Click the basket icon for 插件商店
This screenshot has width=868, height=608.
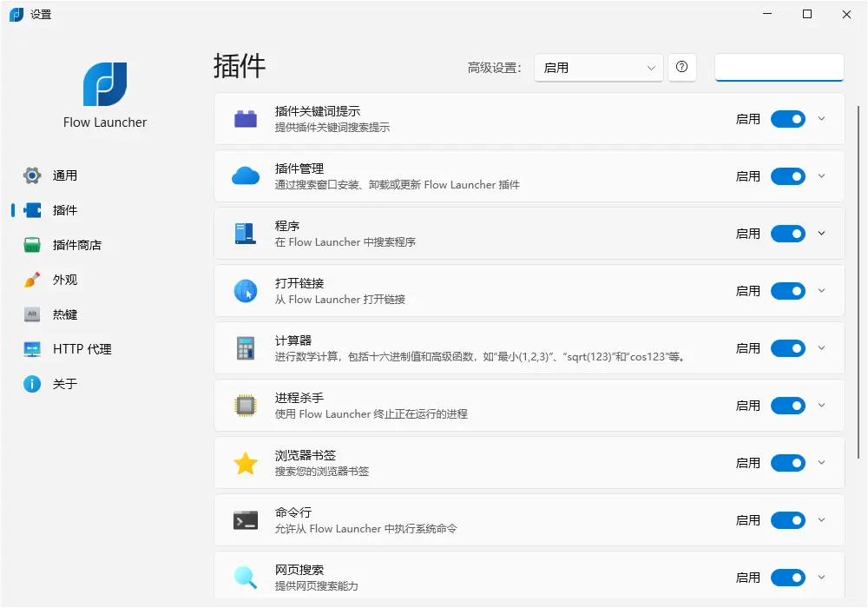(32, 245)
